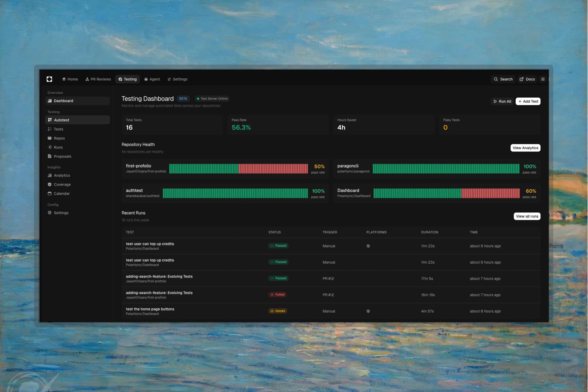Switch to the PR Reviews tab
588x392 pixels.
coord(98,79)
